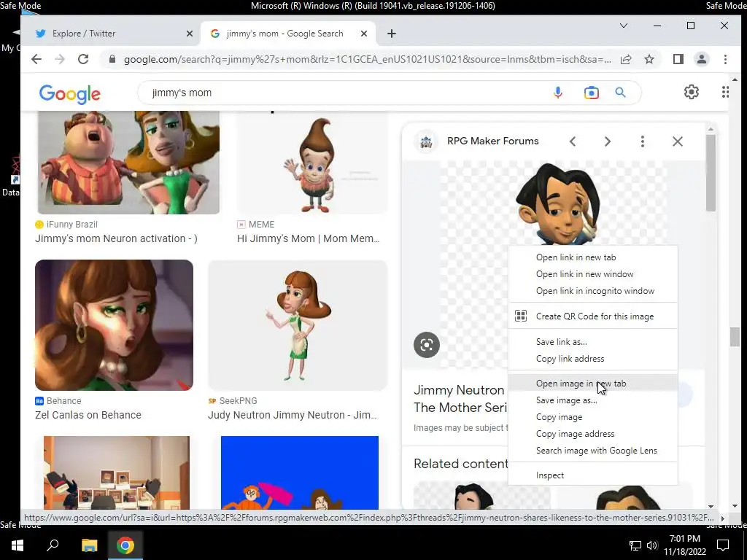Open the tab search chevron
Image resolution: width=747 pixels, height=560 pixels.
click(623, 26)
